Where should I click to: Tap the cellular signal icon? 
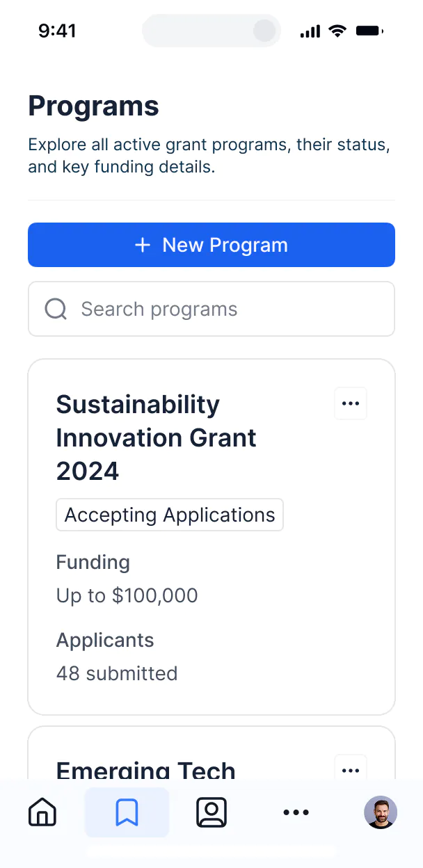point(309,30)
